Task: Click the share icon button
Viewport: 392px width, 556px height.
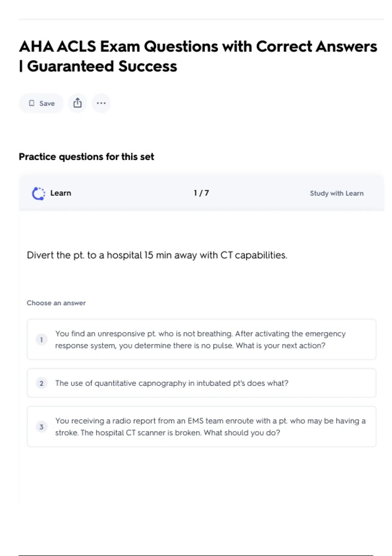Action: tap(77, 103)
